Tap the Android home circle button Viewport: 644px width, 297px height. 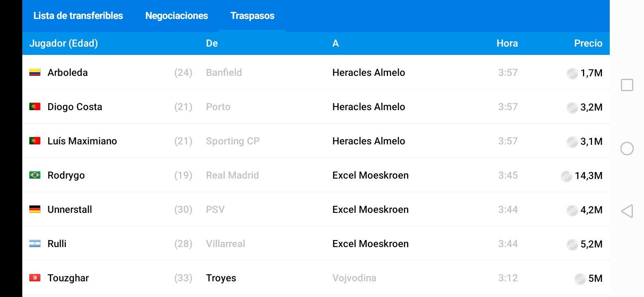point(627,148)
